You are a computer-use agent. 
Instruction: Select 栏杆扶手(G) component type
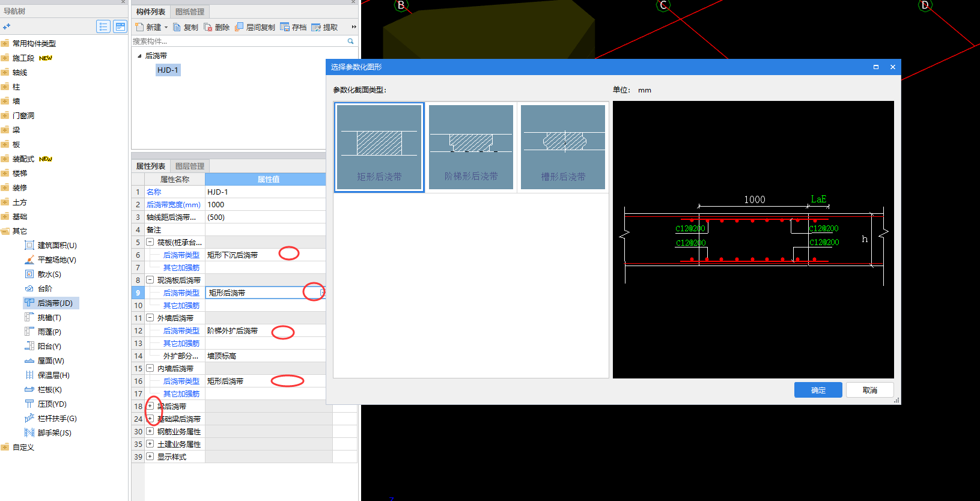click(x=51, y=418)
